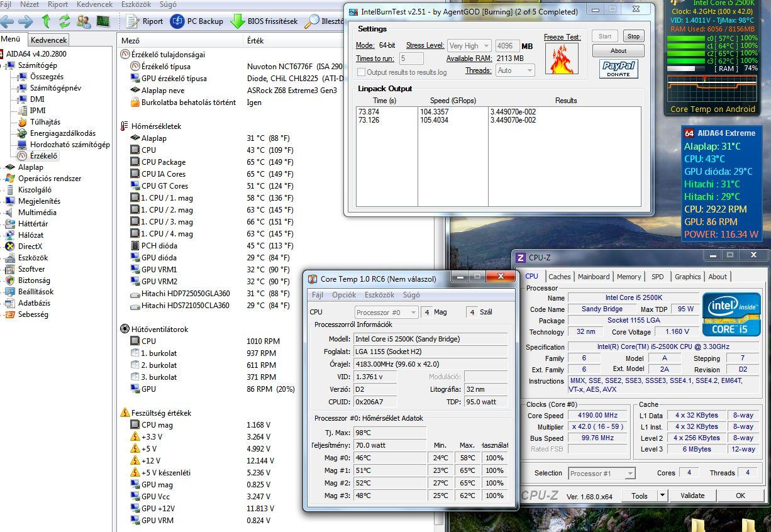Screen dimensions: 771x532
Task: Select Túlhajtás in the AIDA64 tree
Action: point(45,122)
